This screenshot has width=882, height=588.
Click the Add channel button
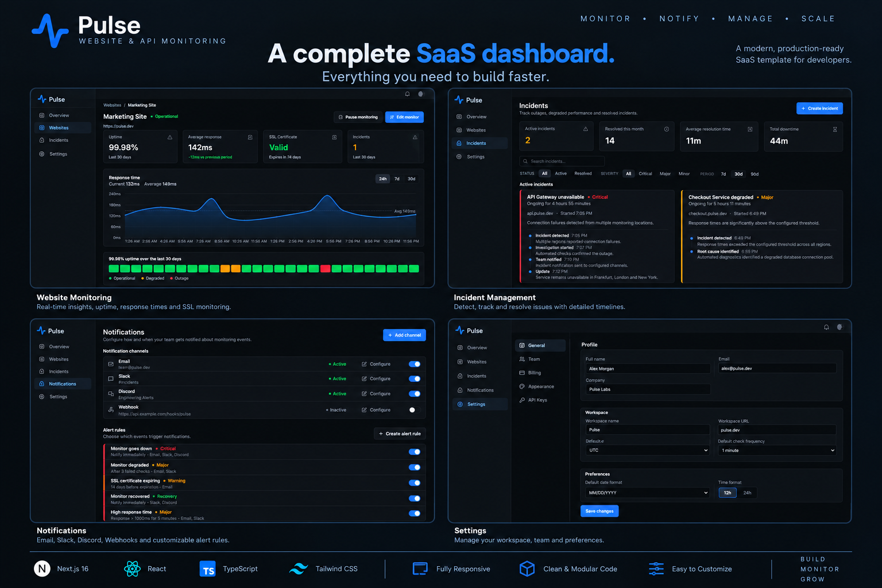click(x=404, y=335)
